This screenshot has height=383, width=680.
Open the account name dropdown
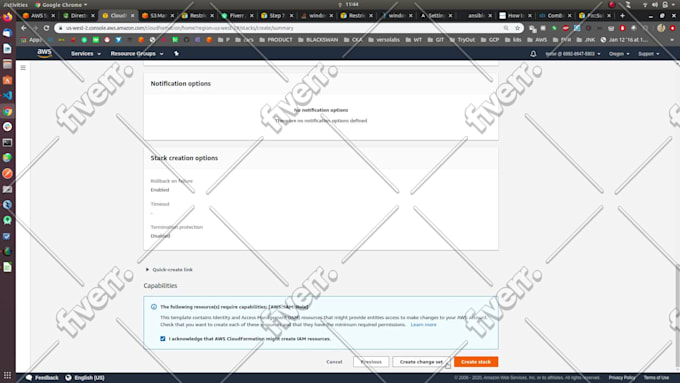tap(573, 54)
